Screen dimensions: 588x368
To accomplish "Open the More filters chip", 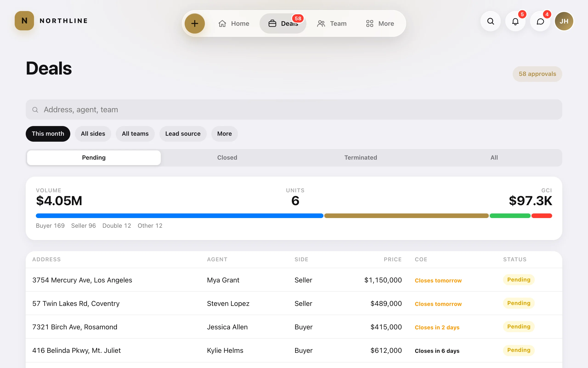I will click(x=224, y=134).
